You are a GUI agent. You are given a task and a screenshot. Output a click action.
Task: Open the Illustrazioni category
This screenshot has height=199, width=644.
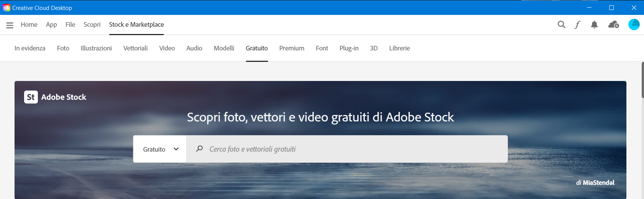coord(96,48)
